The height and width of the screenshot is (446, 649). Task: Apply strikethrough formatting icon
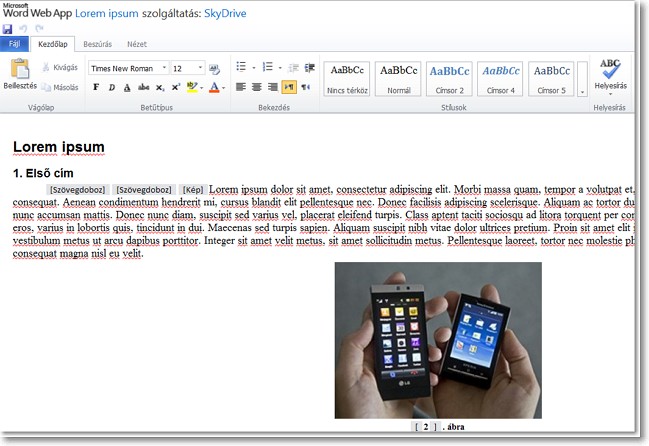click(x=144, y=87)
